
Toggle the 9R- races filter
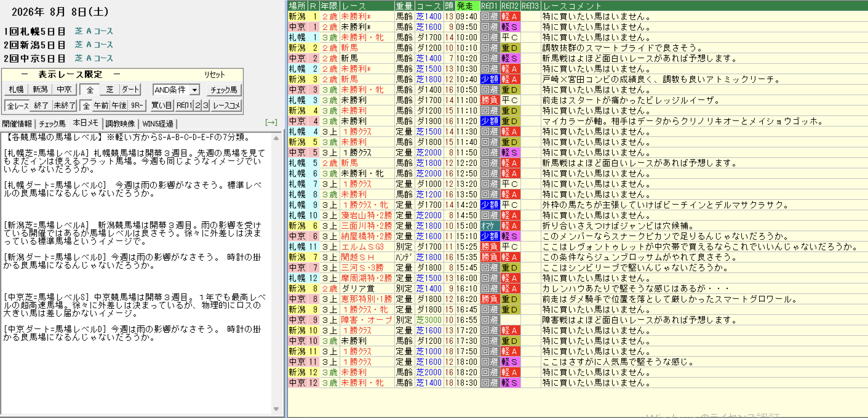point(137,106)
